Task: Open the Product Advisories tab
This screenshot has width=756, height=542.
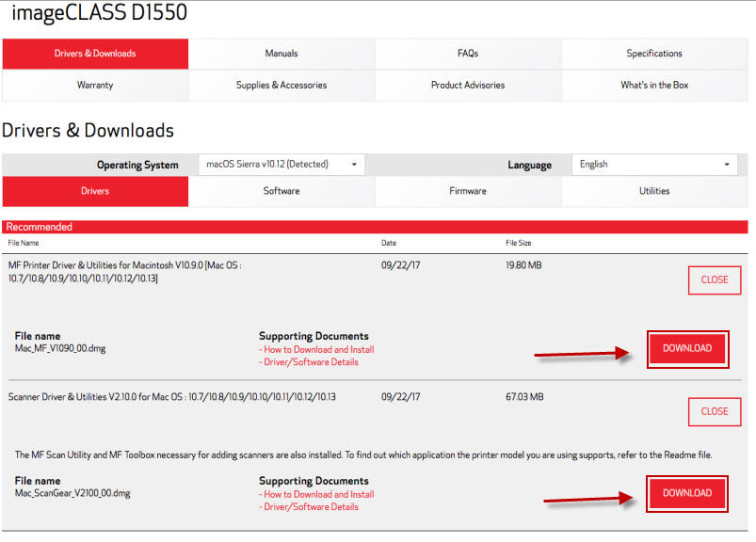Action: click(468, 86)
